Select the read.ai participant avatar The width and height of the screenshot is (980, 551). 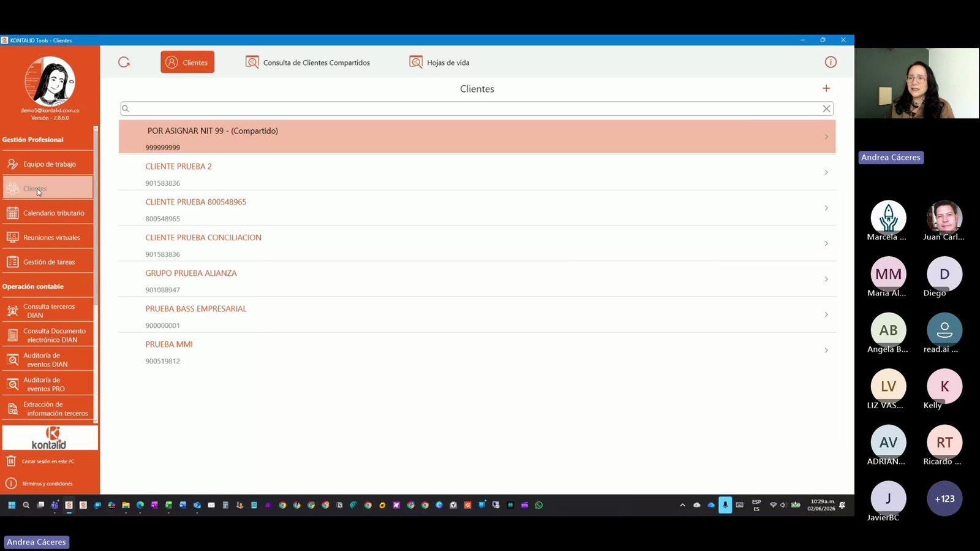click(944, 330)
